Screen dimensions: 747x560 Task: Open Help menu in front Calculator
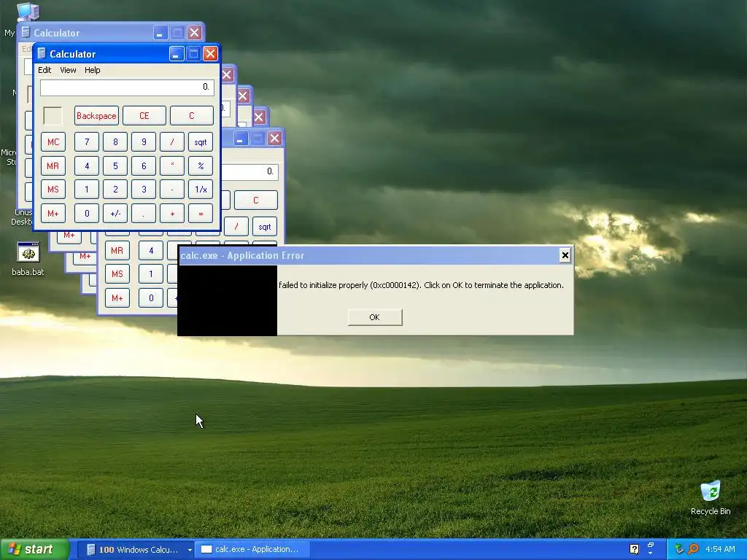click(93, 70)
